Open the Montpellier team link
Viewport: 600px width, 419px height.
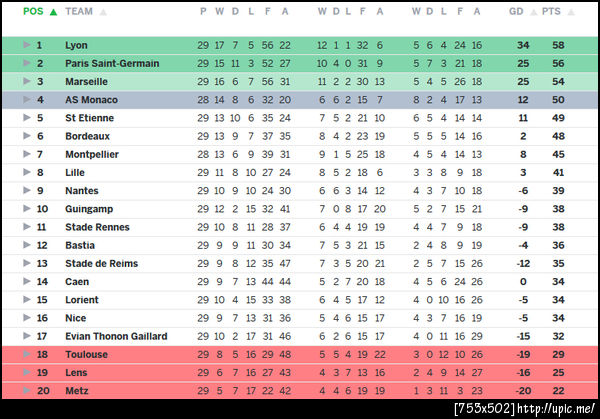click(91, 154)
